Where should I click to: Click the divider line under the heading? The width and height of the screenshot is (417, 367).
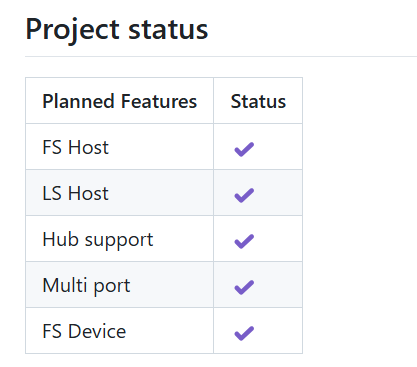click(x=221, y=56)
